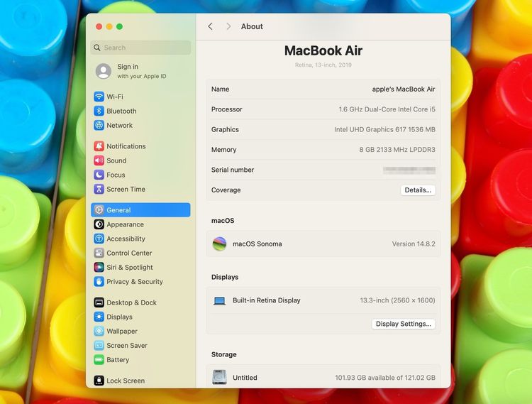Click "Intel UHD Graphics 617 1536 MB" value
Viewport: 532px width, 404px height.
pyautogui.click(x=384, y=129)
